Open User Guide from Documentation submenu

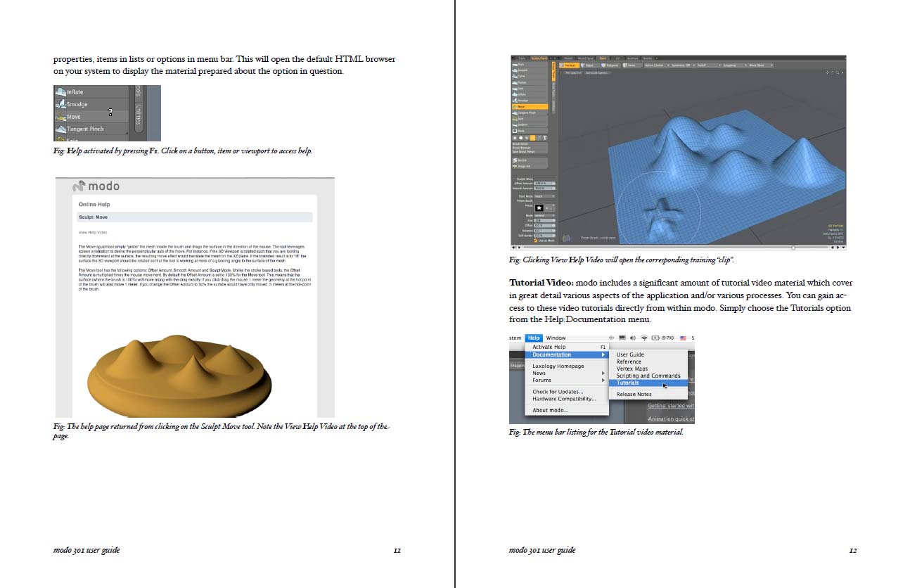point(647,354)
